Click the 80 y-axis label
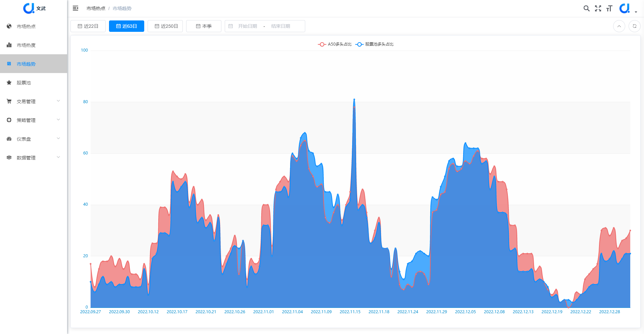This screenshot has height=334, width=644. click(86, 102)
